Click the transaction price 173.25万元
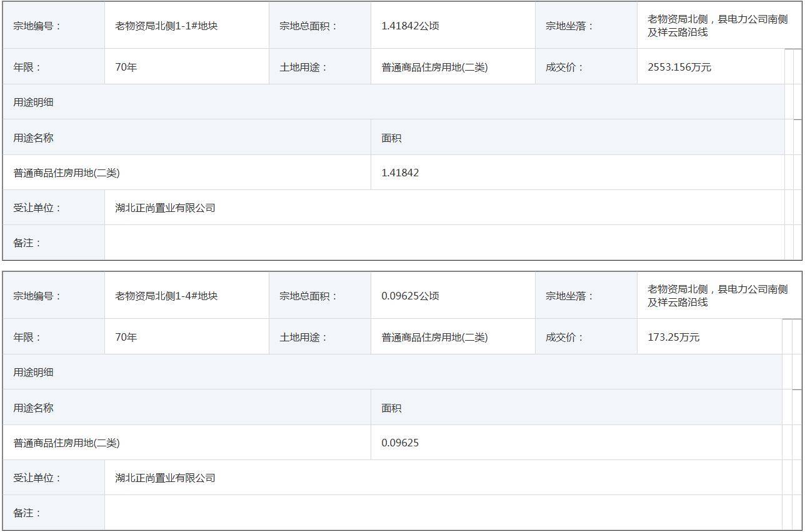Viewport: 805px width, 532px height. [674, 338]
